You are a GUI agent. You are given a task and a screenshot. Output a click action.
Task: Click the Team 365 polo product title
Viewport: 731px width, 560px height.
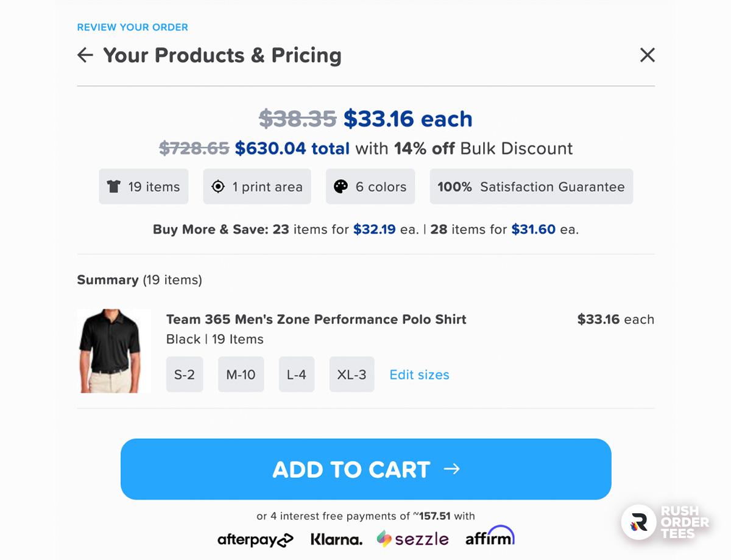(x=316, y=320)
